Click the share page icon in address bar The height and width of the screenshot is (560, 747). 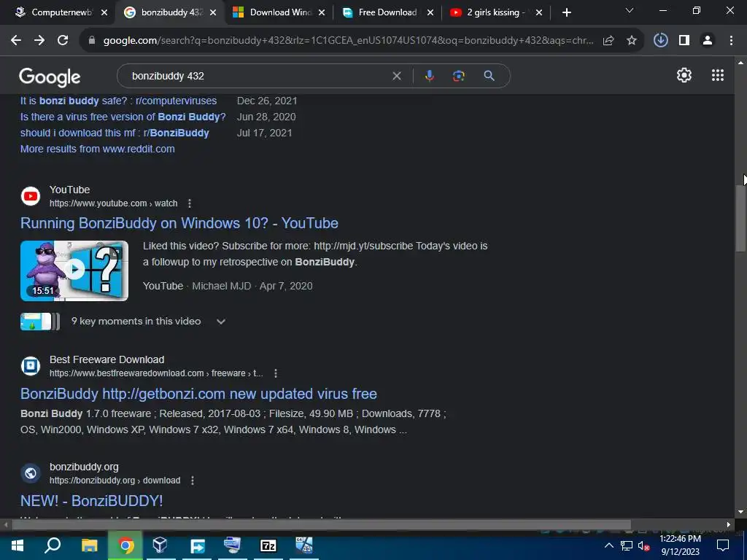click(x=608, y=41)
